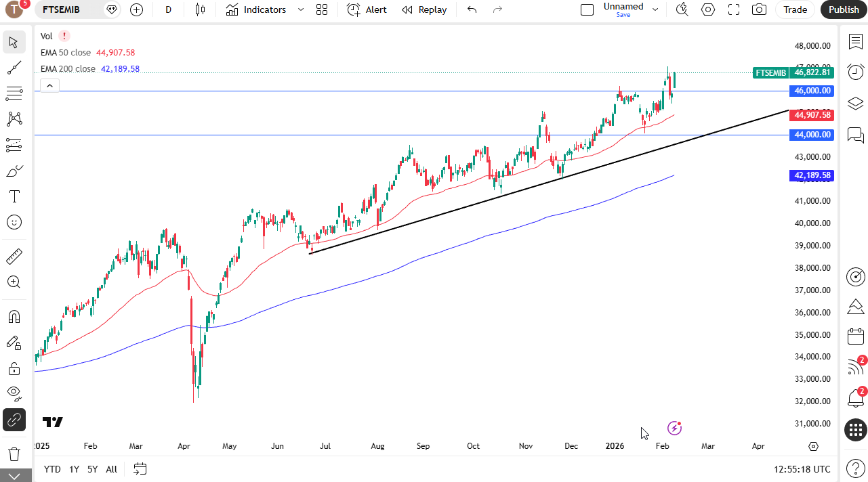Start bar Replay mode
This screenshot has width=868, height=482.
424,9
